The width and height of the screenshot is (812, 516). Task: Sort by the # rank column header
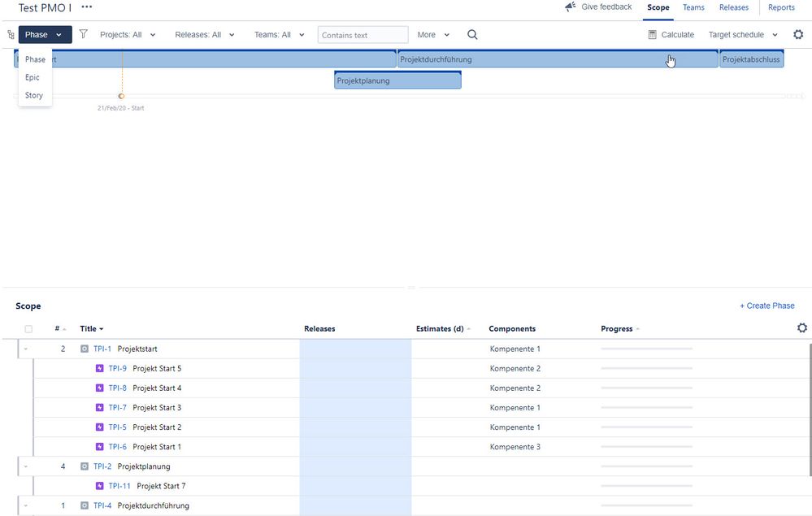click(60, 328)
